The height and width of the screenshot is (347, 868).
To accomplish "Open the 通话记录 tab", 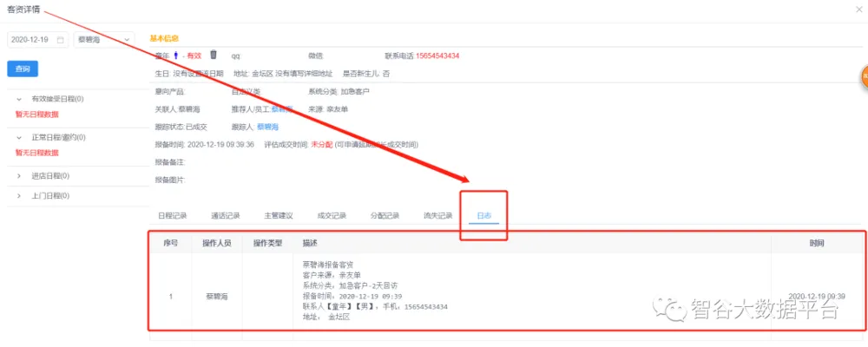I will point(225,215).
